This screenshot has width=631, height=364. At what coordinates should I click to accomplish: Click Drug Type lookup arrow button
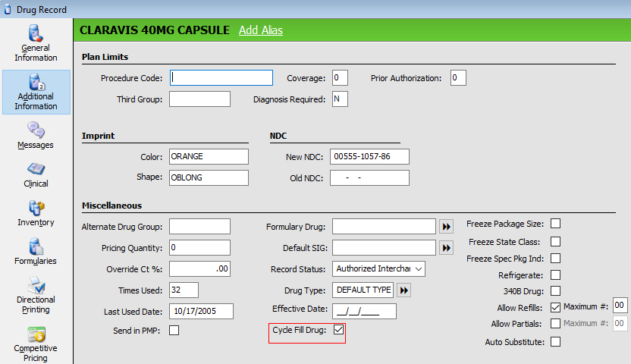click(403, 290)
